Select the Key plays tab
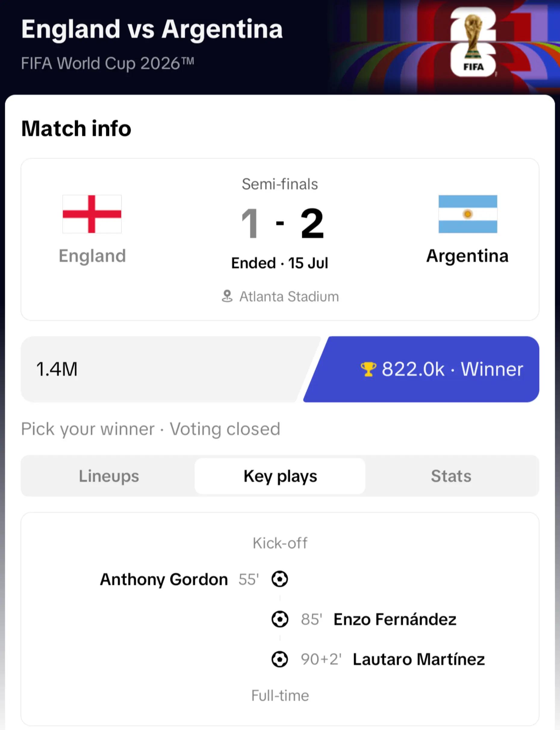560x730 pixels. (280, 476)
